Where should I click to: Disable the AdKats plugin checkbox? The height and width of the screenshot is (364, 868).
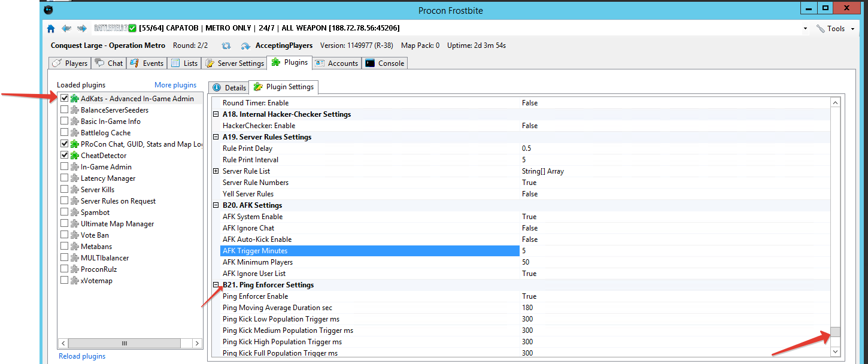[x=64, y=99]
